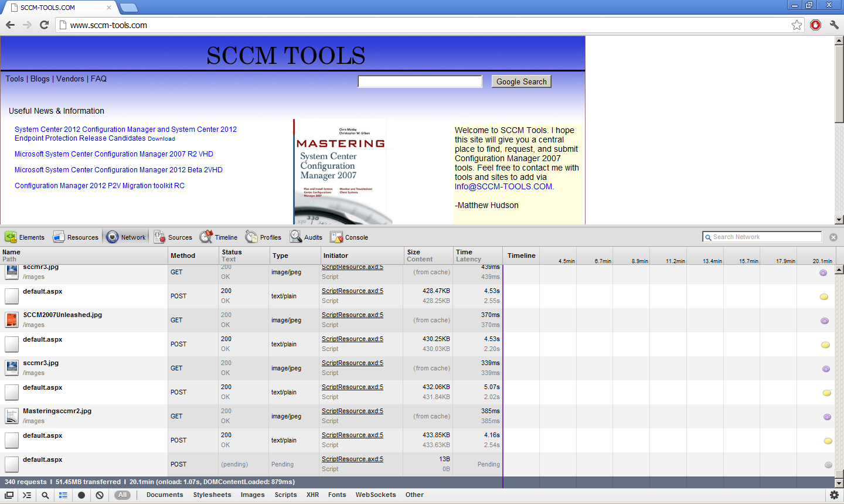The height and width of the screenshot is (504, 844).
Task: Open the Audits panel
Action: [306, 237]
